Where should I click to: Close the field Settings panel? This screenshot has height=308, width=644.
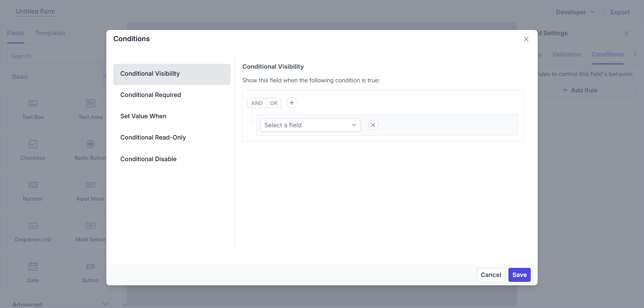pos(626,33)
